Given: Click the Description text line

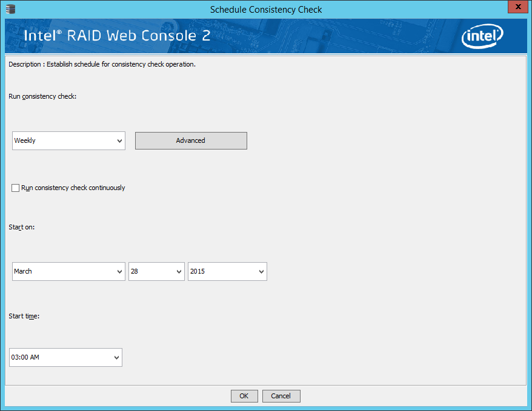Looking at the screenshot, I should pos(102,64).
